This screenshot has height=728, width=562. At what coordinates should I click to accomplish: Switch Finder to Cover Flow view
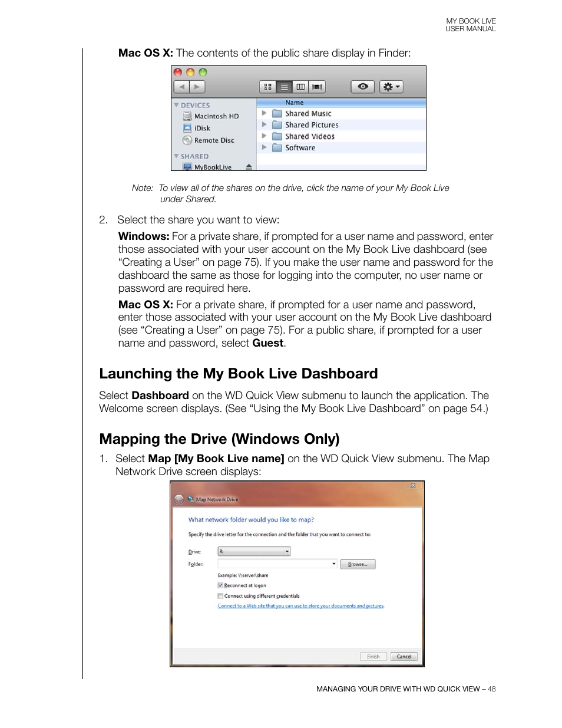coord(317,87)
